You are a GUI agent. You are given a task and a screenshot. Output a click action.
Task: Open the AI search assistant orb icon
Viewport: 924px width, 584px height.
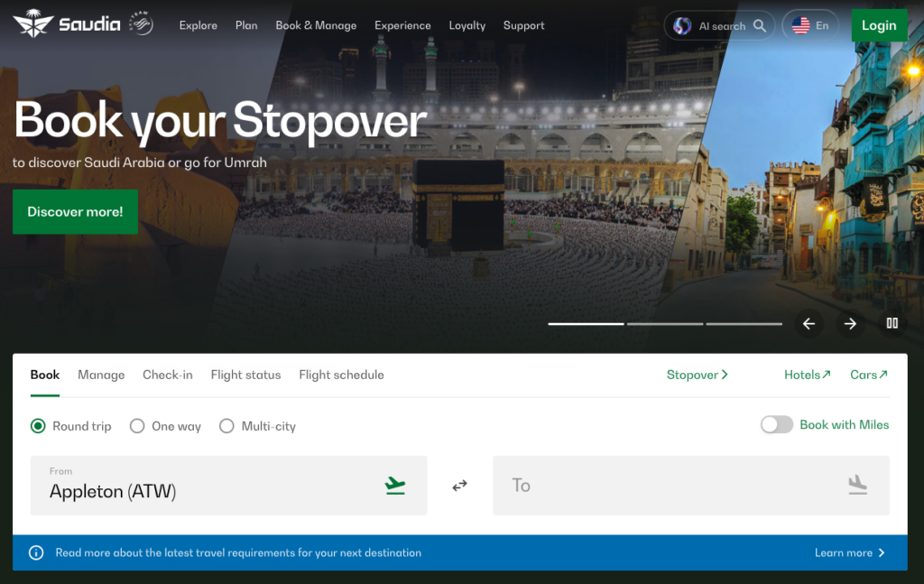tap(682, 26)
